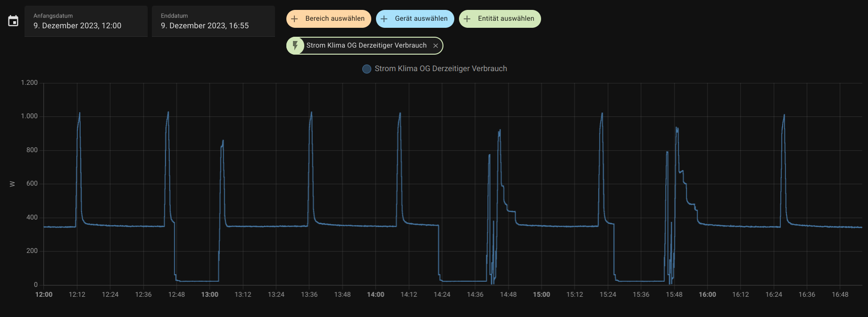
Task: Click the 12:00 label on time axis
Action: [x=44, y=294]
